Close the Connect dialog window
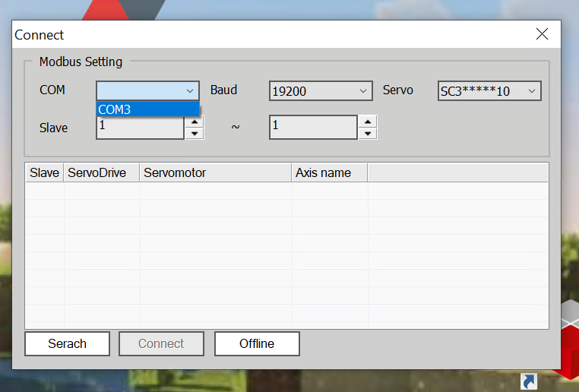This screenshot has height=392, width=579. click(542, 34)
